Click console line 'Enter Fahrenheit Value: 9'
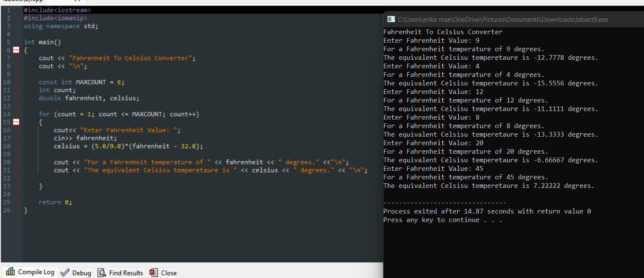 (431, 41)
